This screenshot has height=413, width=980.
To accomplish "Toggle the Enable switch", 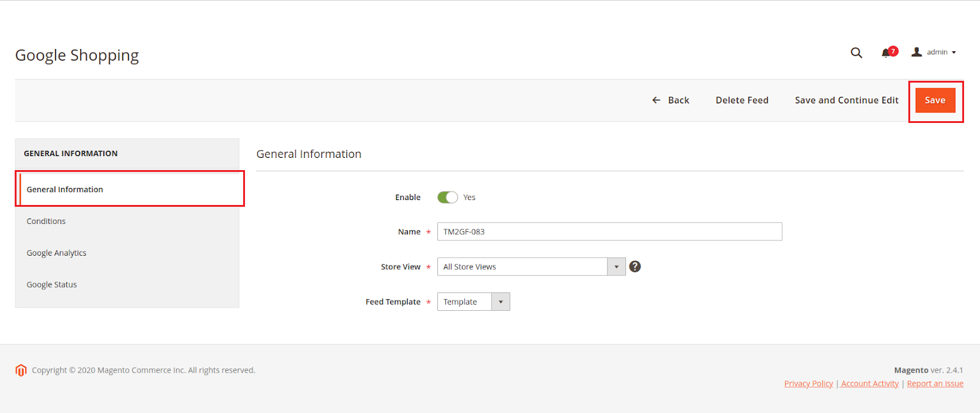I will (x=448, y=197).
